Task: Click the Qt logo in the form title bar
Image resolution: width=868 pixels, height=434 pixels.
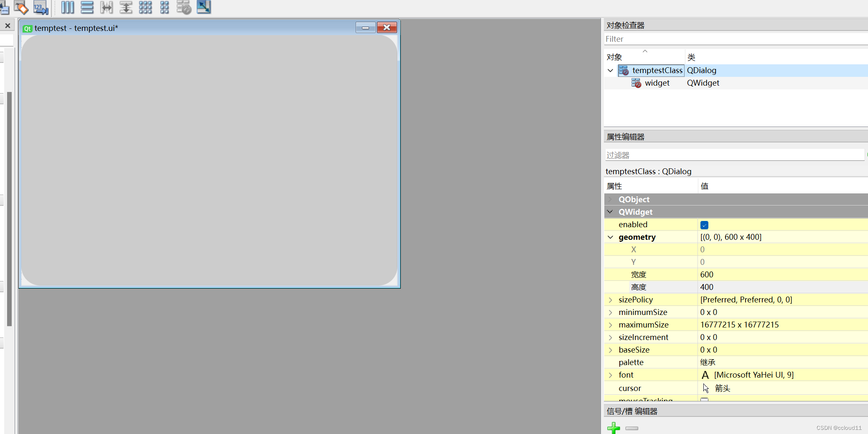Action: (28, 28)
